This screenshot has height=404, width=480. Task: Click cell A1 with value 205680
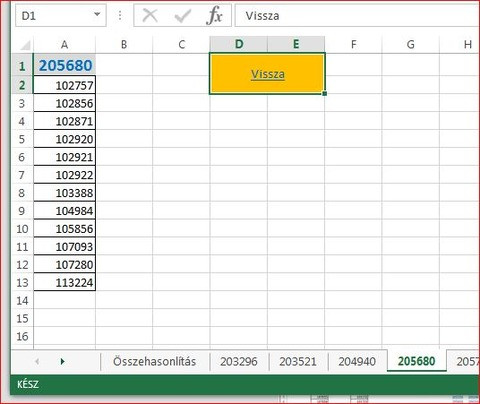tap(65, 65)
